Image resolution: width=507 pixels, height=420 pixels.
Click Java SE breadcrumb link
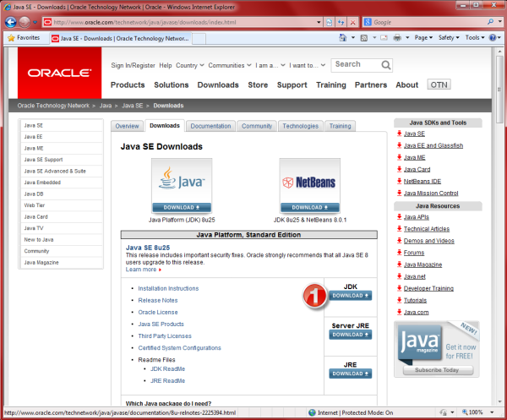coord(133,106)
